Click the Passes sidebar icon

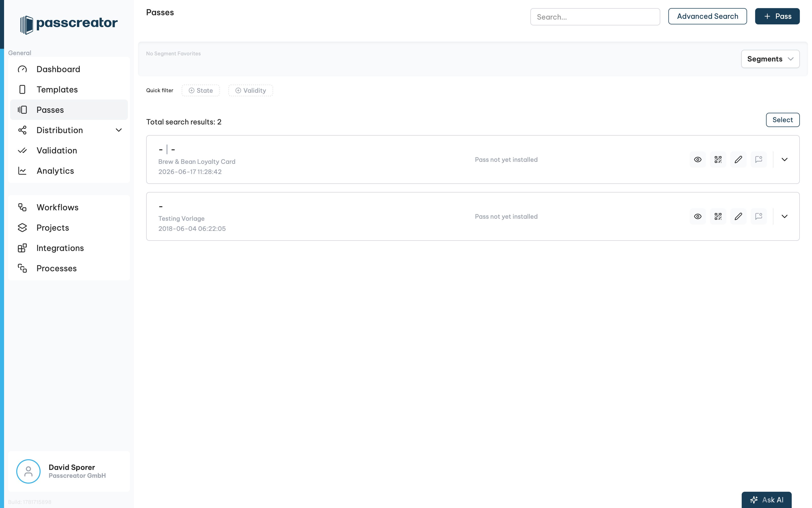(x=22, y=110)
